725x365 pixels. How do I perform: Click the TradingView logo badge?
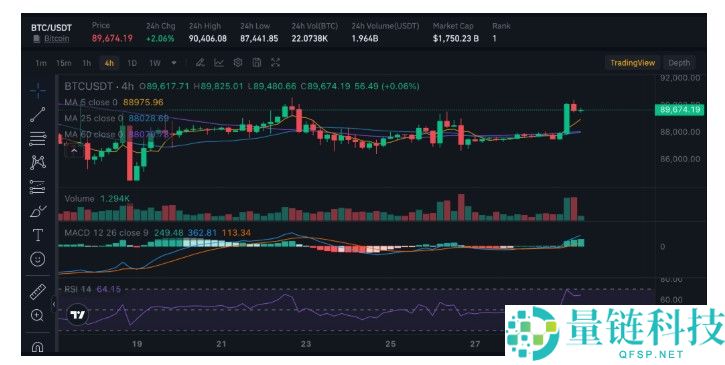point(78,315)
